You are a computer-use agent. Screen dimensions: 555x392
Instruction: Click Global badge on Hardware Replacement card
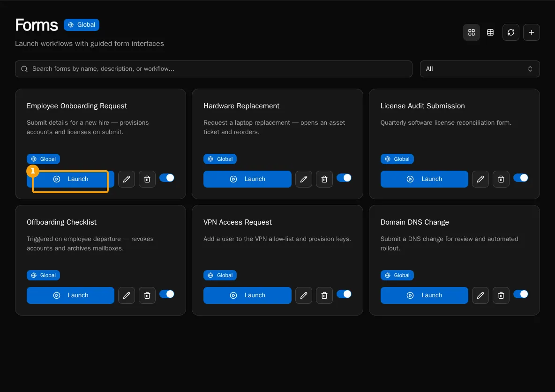[220, 159]
